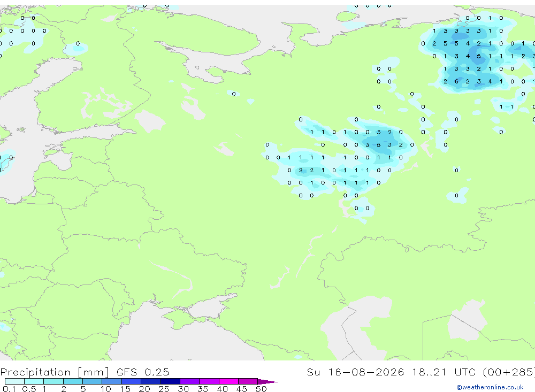This screenshot has height=392, width=535.
Task: Click the 40–45 mm magenta legend swatch
Action: click(x=228, y=381)
